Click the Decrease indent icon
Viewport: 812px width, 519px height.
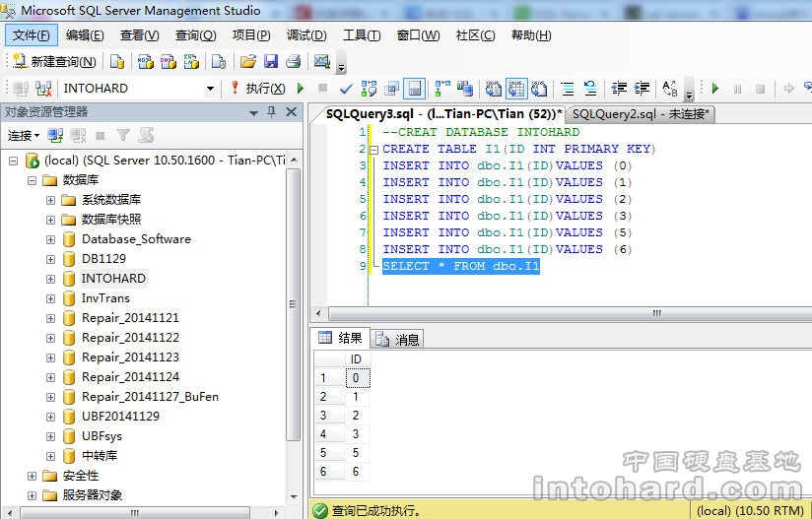coord(619,89)
